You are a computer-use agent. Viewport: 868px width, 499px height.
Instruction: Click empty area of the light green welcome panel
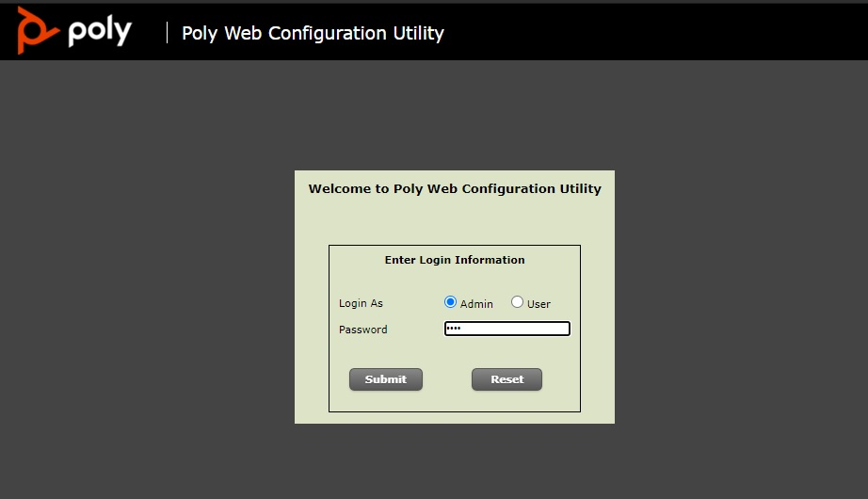[x=455, y=221]
